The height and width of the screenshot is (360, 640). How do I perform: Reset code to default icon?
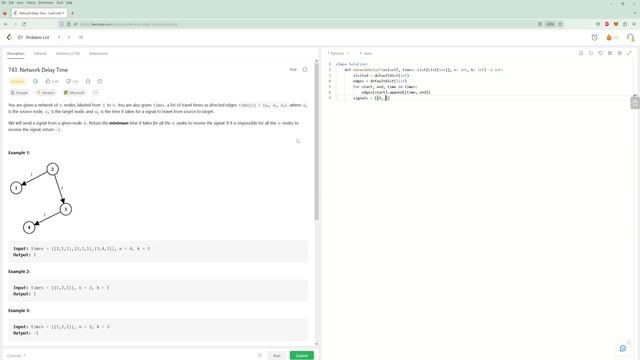[x=600, y=53]
